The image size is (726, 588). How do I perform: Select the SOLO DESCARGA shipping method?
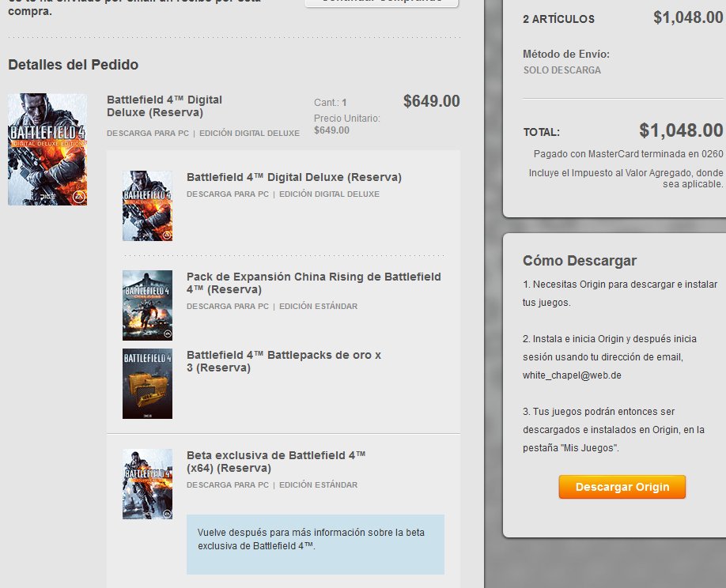(x=562, y=70)
